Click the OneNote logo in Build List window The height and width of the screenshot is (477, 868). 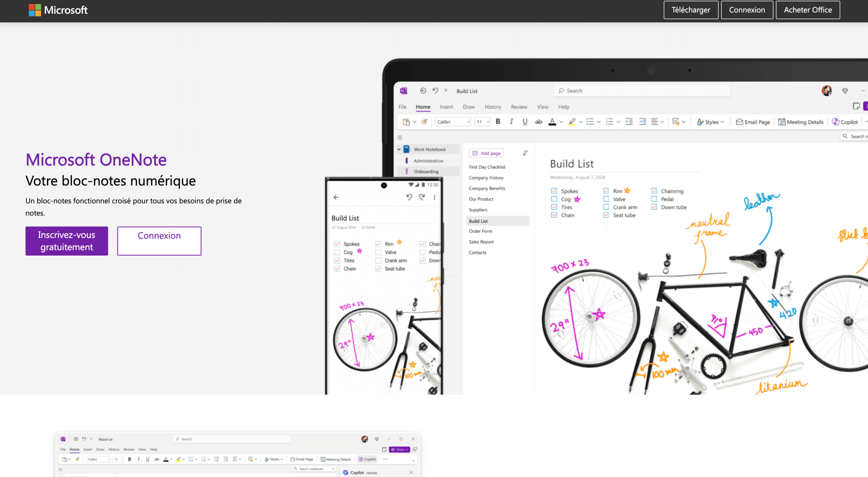point(404,91)
